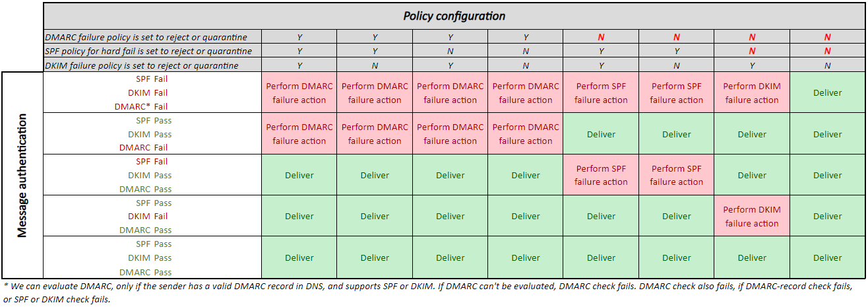
Task: Click the first red N in the DMARC policy row
Action: (601, 38)
